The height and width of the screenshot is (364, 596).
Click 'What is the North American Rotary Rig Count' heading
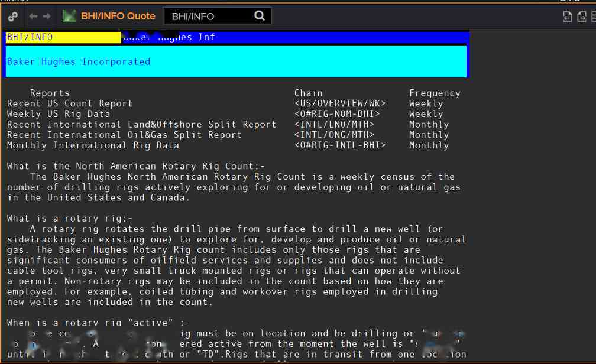pos(136,166)
